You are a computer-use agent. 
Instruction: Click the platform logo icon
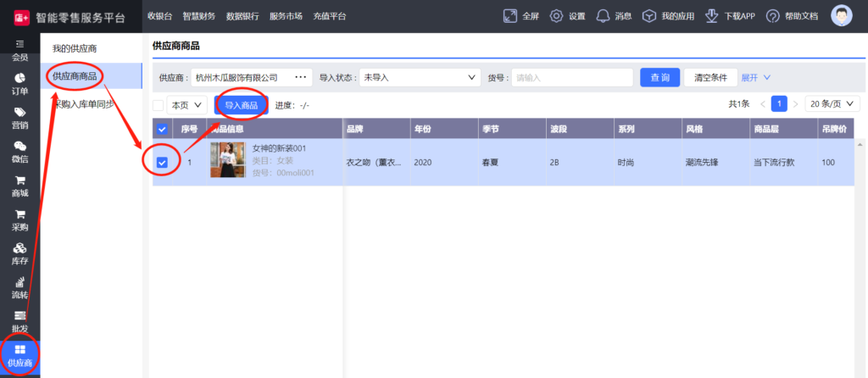[x=21, y=16]
